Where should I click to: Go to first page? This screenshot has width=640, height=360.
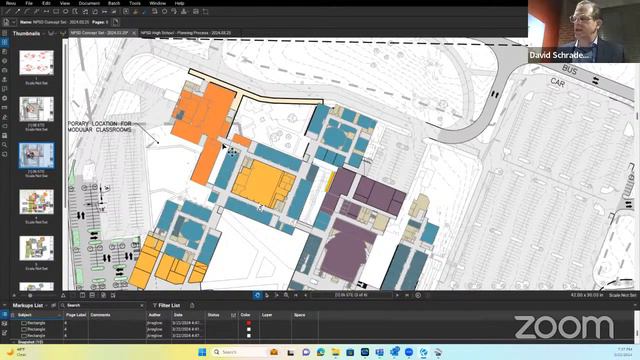[296, 295]
